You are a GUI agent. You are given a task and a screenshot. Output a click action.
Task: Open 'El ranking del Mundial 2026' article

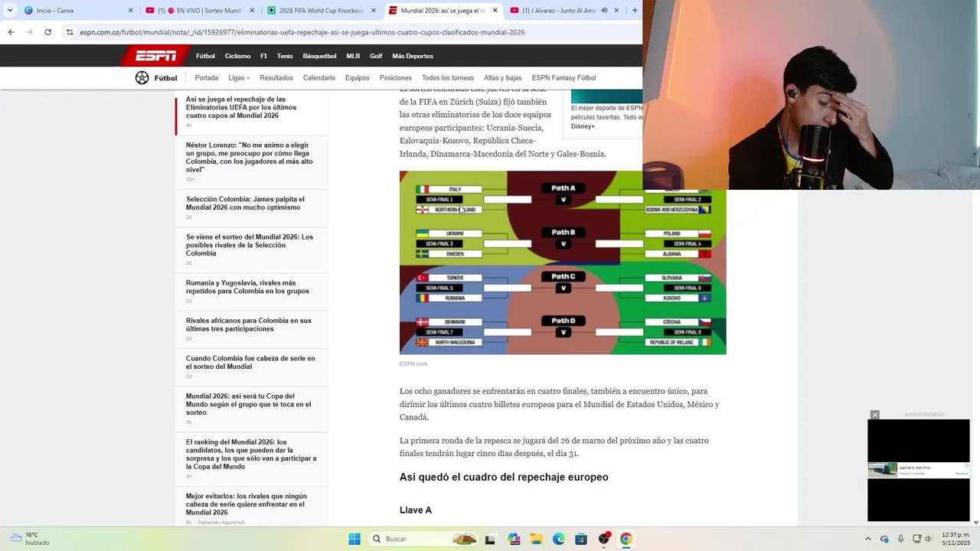coord(251,454)
